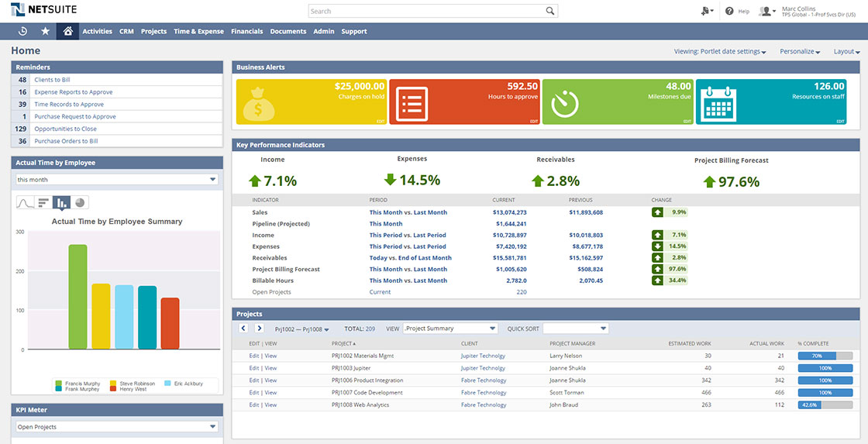This screenshot has height=444, width=868.
Task: Open the Recent Records clock icon
Action: pos(23,32)
